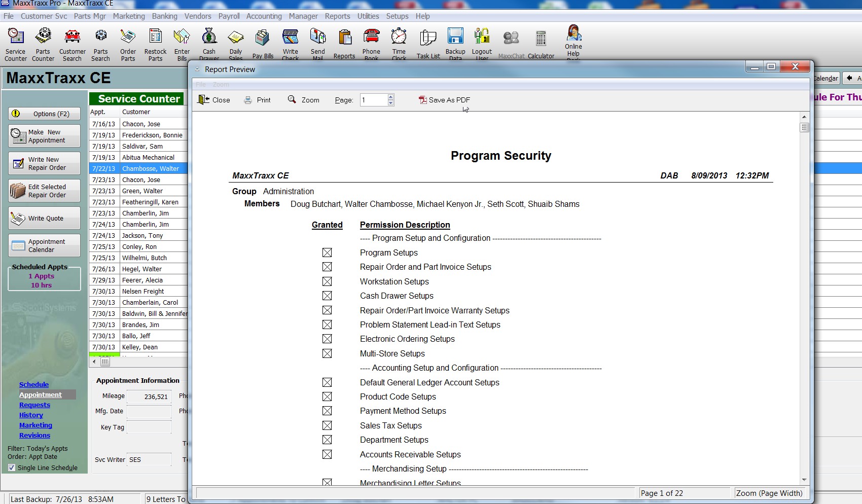
Task: Open the Marketing menu
Action: (129, 16)
